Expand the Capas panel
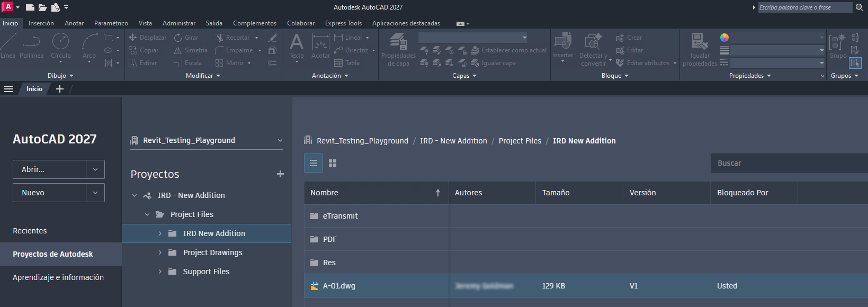Viewport: 868px width, 307px height. (x=464, y=76)
